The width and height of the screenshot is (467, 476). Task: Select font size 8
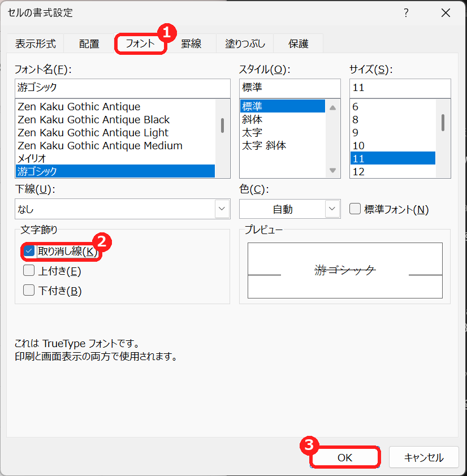pyautogui.click(x=393, y=120)
